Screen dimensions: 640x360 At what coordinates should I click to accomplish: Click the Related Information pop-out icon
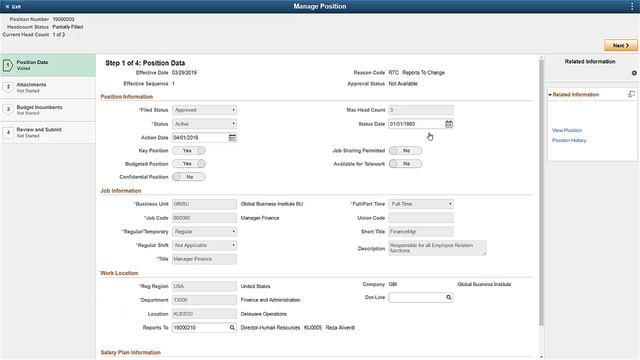[631, 94]
